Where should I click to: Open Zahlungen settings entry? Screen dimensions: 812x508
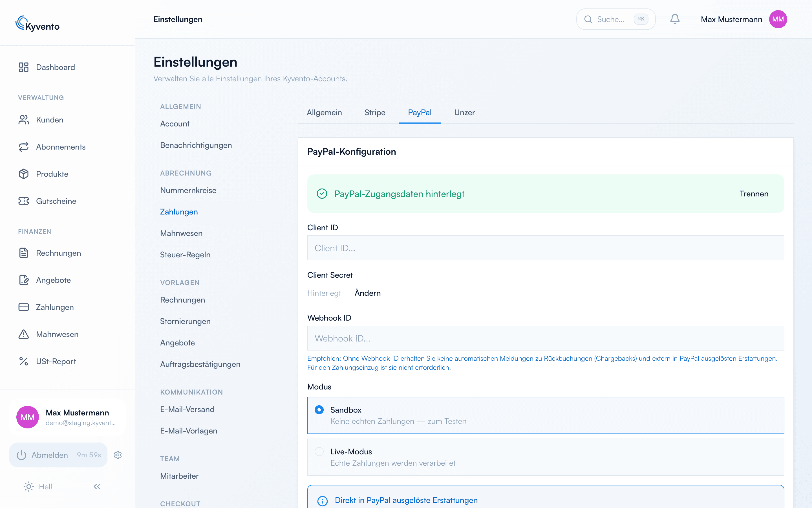(x=179, y=212)
